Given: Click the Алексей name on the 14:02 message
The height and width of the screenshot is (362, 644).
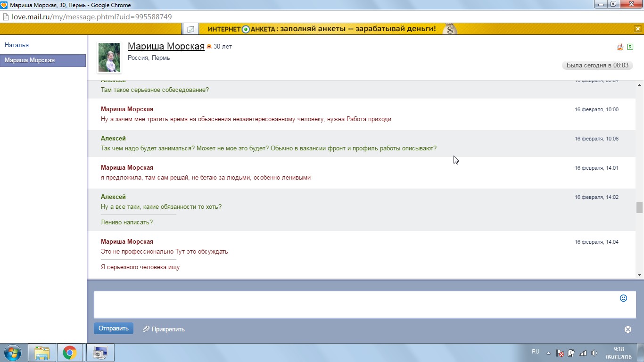Looking at the screenshot, I should [x=113, y=197].
